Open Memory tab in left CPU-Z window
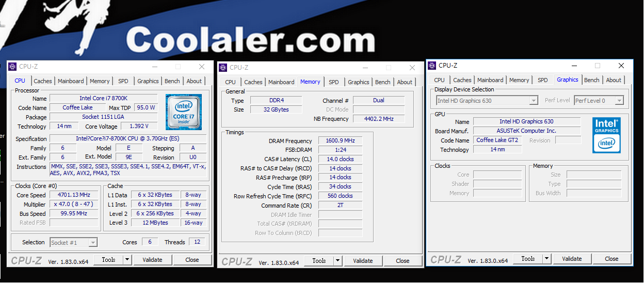Viewport: 644px width, 283px height. coord(100,81)
